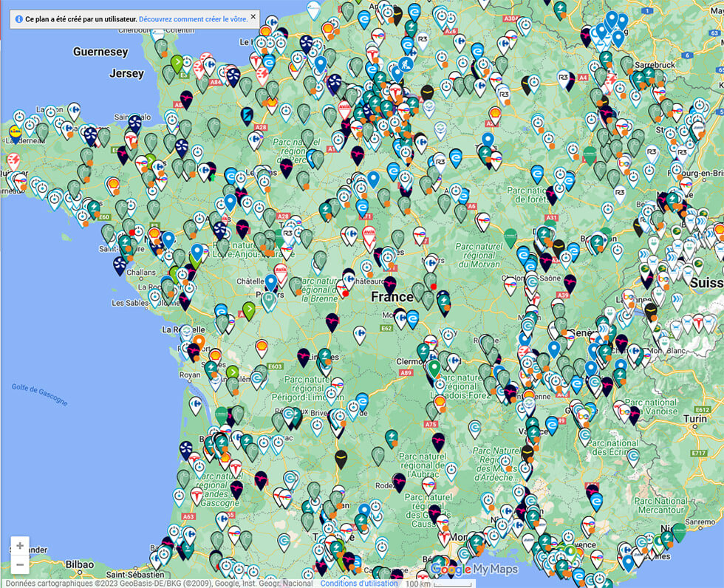Select the Shell marker beside E603 label
724x588 pixels.
tap(261, 346)
